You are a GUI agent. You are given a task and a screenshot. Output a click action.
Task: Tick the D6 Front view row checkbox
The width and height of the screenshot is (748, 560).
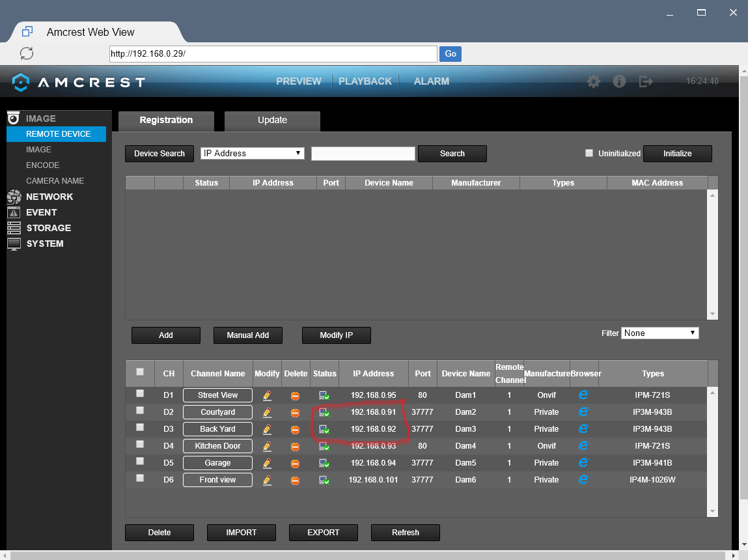[x=140, y=478]
